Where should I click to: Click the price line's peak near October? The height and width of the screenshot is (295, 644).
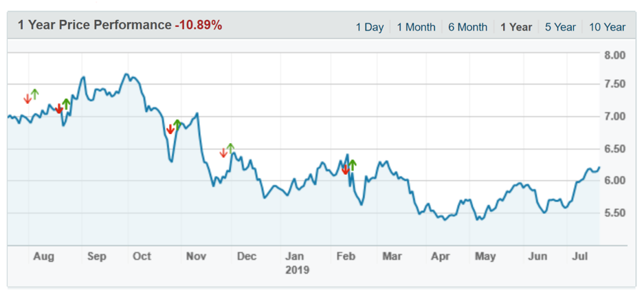pos(126,74)
